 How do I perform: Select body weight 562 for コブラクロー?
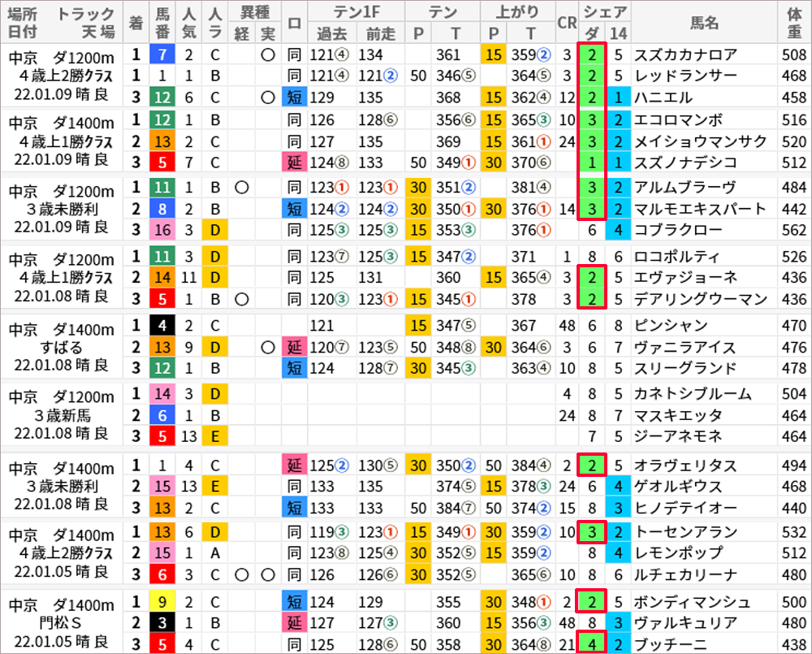(794, 230)
